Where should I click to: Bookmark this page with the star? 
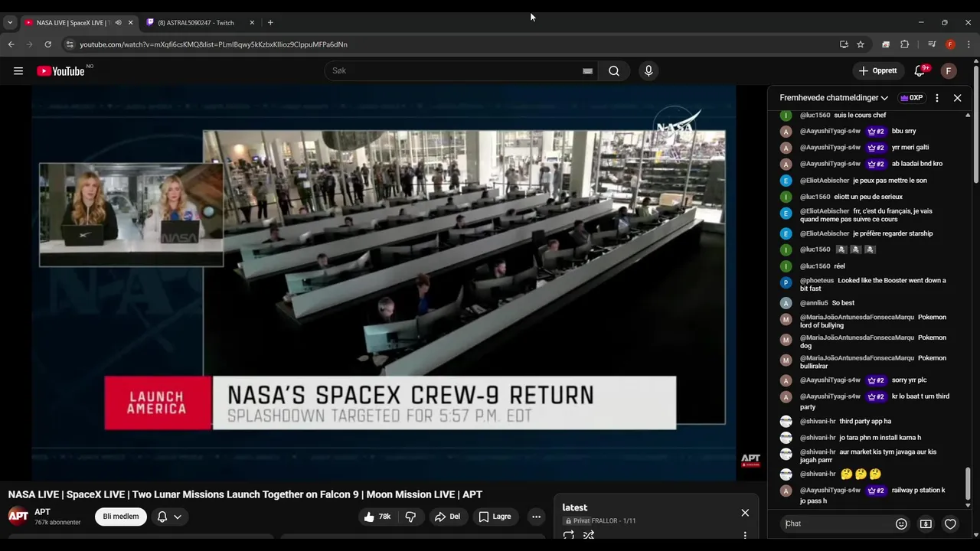(861, 44)
